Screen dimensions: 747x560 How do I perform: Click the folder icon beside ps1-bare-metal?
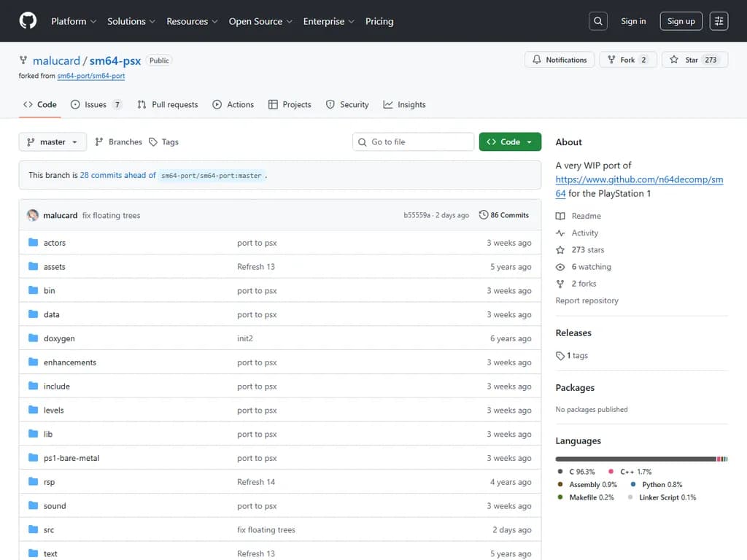33,458
